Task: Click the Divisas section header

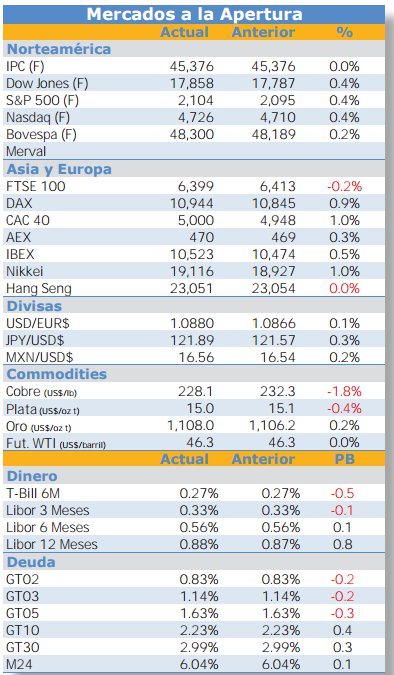Action: point(34,306)
